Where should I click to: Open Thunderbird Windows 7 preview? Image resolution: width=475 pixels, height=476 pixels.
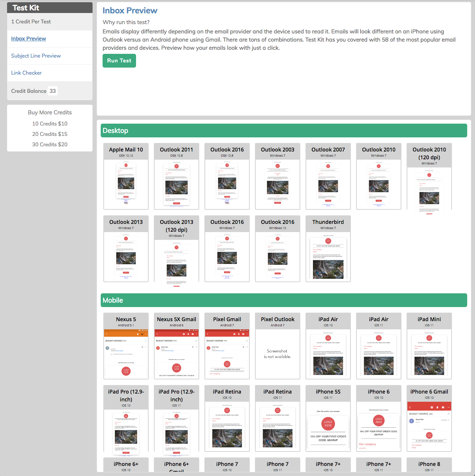328,249
